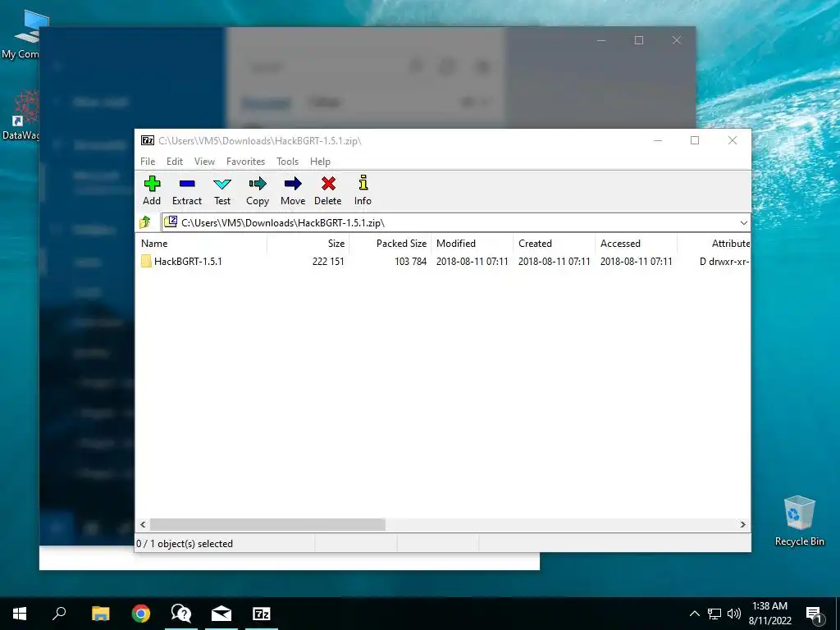Viewport: 840px width, 630px height.
Task: Open File Explorer from the taskbar
Action: coord(100,614)
